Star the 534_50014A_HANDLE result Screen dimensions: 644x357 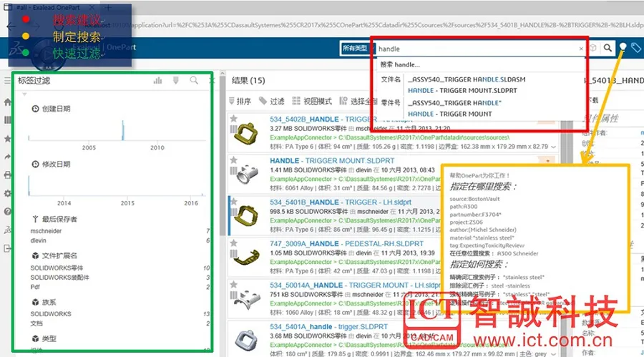pos(234,285)
